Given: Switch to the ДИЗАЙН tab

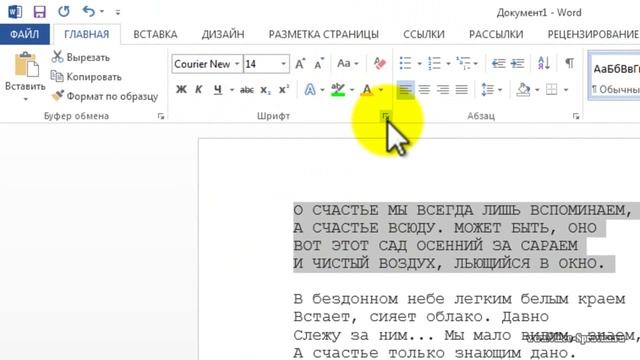Looking at the screenshot, I should [x=223, y=34].
